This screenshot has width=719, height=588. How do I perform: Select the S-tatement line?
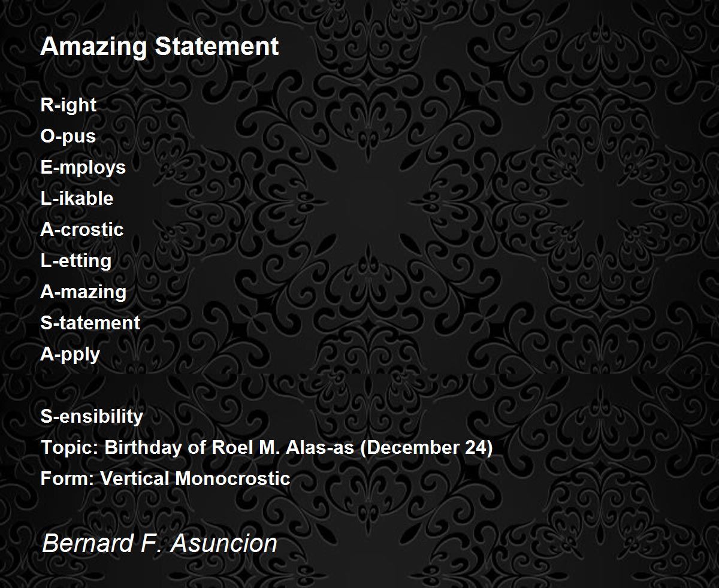coord(90,323)
